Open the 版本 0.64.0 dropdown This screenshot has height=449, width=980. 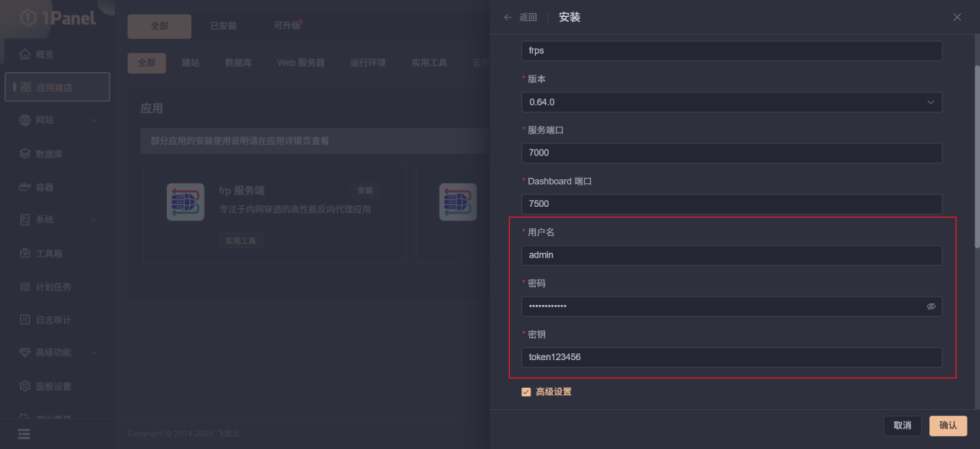pos(731,102)
